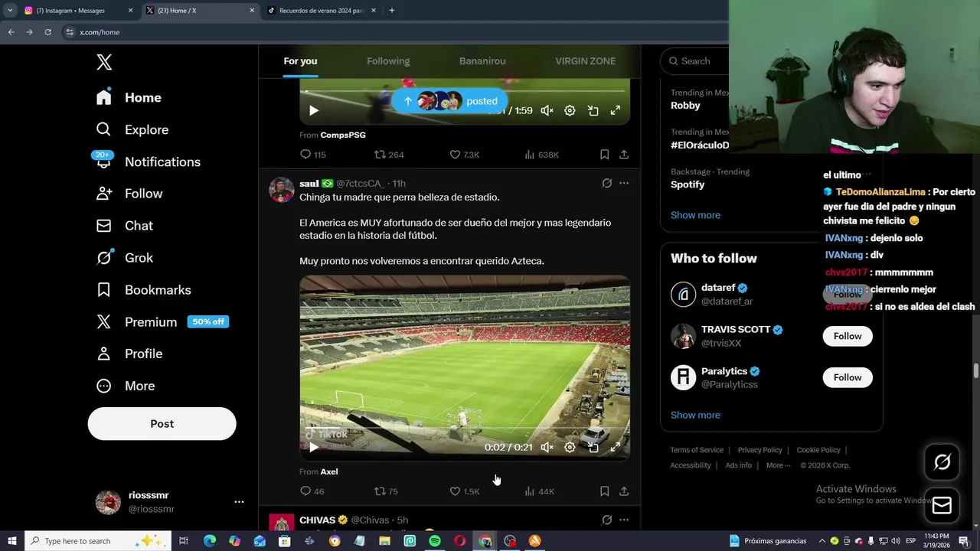Open Explore in sidebar
This screenshot has width=980, height=551.
pyautogui.click(x=132, y=130)
